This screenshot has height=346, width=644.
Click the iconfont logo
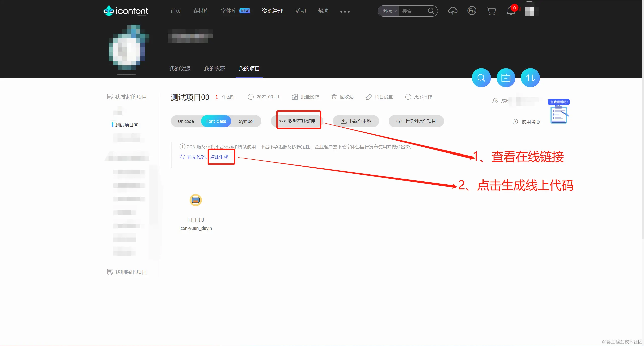[126, 11]
